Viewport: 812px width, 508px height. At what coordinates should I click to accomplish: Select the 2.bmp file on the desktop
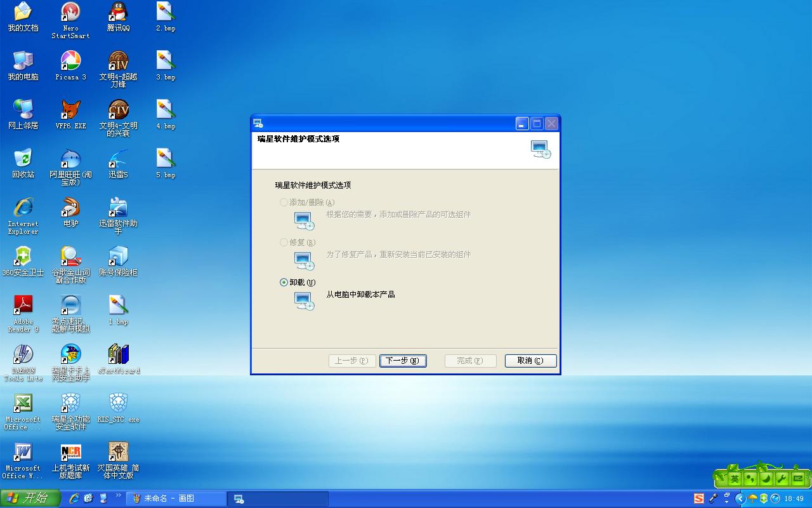tap(166, 17)
